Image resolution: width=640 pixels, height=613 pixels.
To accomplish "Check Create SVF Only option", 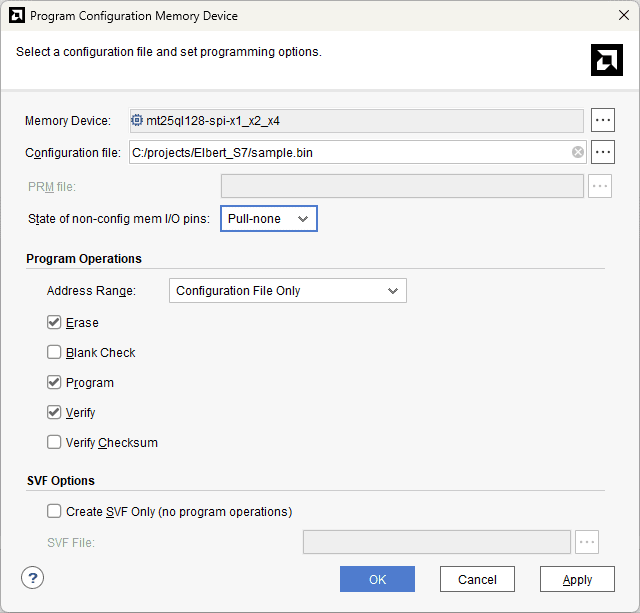I will [x=54, y=511].
